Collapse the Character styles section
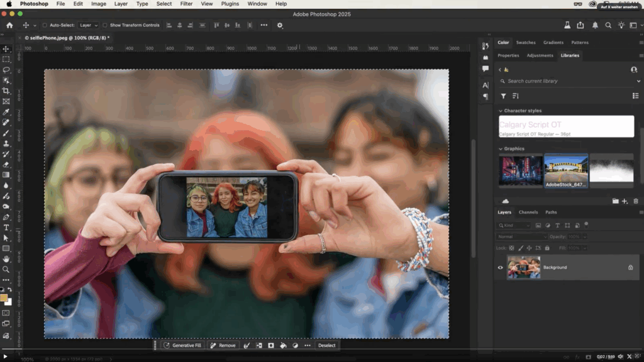 [501, 111]
